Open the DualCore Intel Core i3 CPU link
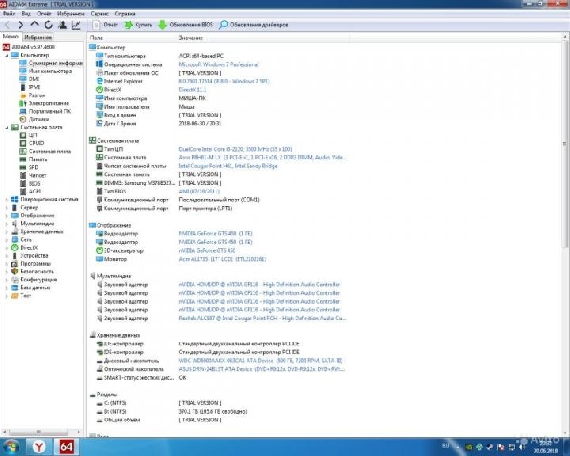This screenshot has height=456, width=570. [235, 149]
